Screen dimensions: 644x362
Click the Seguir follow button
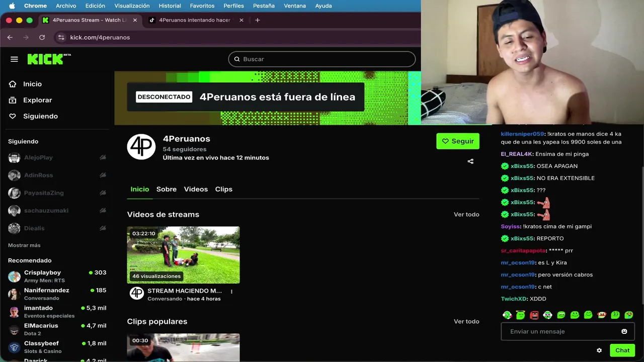click(458, 141)
